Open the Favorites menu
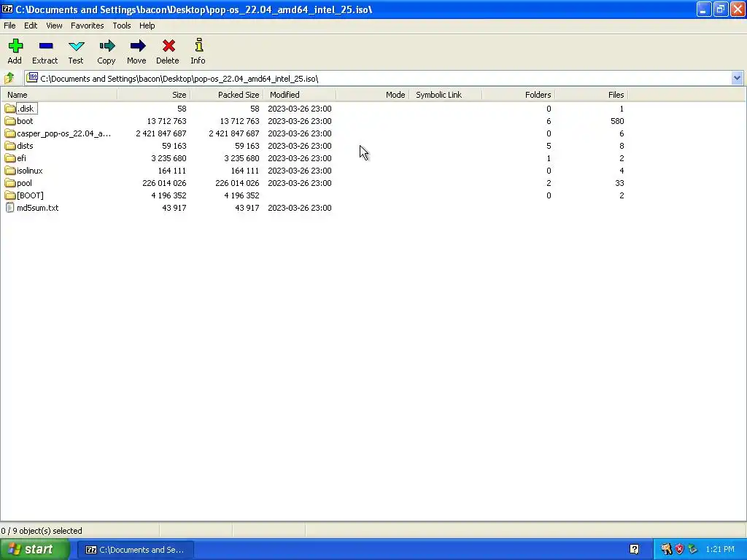Viewport: 747px width, 560px height. pyautogui.click(x=88, y=26)
